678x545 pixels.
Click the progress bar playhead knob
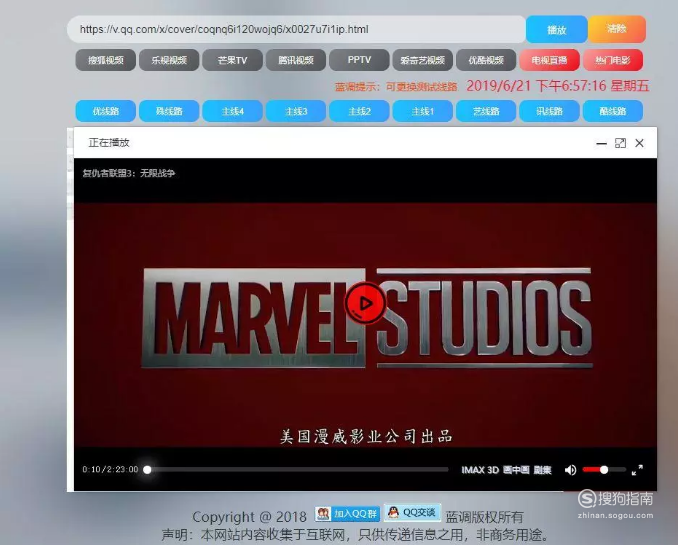coord(147,470)
